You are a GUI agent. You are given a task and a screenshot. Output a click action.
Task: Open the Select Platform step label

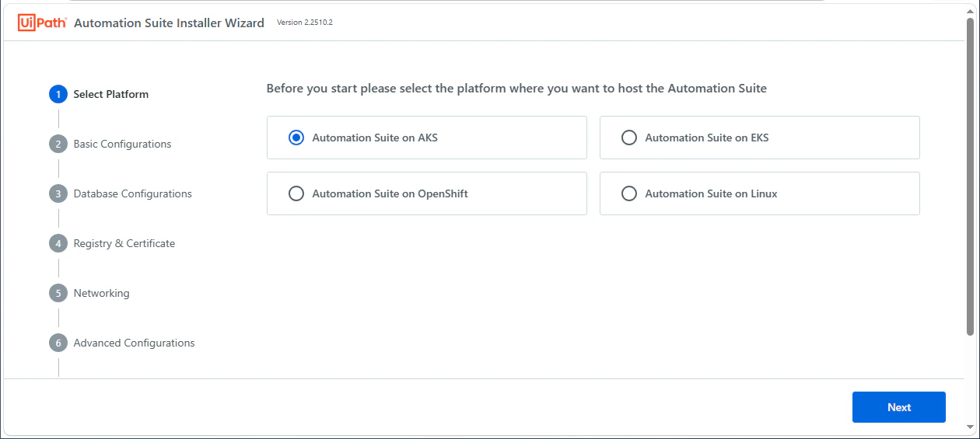pyautogui.click(x=111, y=94)
